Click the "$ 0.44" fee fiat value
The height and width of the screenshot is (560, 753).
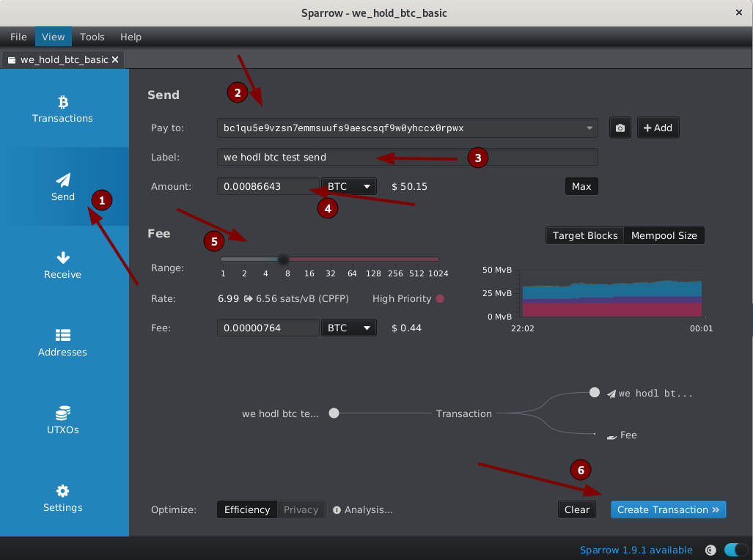406,328
